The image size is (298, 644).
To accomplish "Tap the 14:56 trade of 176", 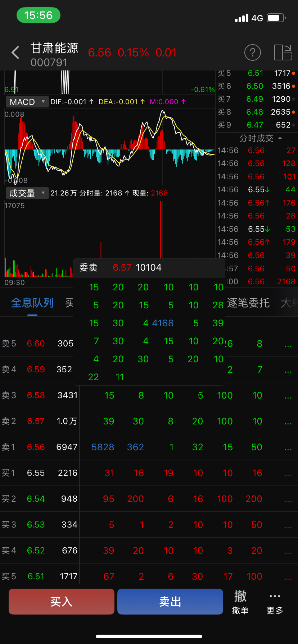I will [289, 203].
